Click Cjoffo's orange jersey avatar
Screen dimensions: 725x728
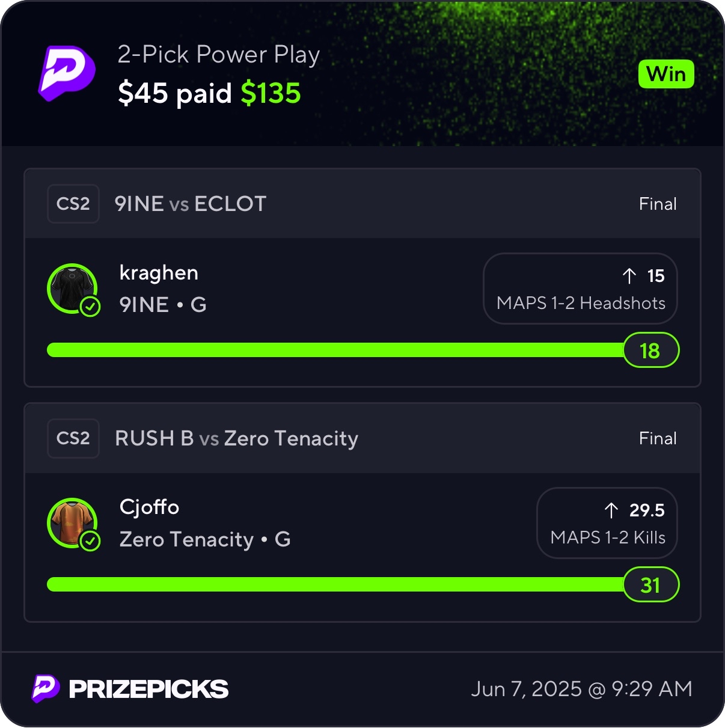pos(72,522)
